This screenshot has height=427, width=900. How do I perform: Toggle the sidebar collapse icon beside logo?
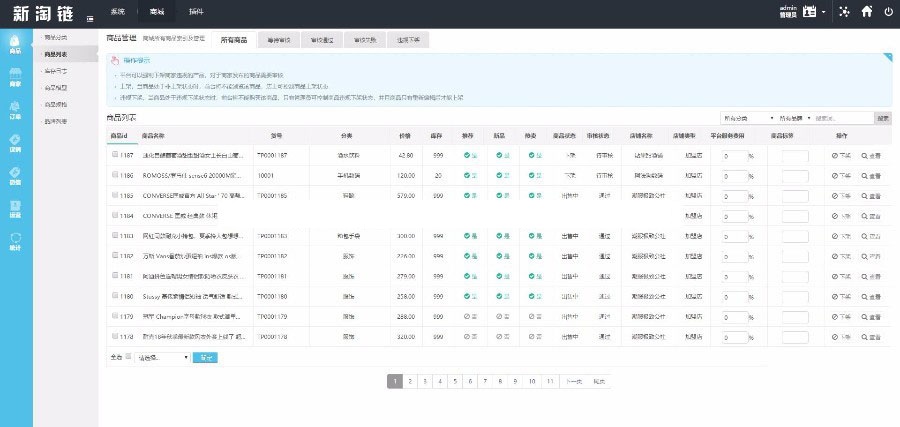pos(91,18)
